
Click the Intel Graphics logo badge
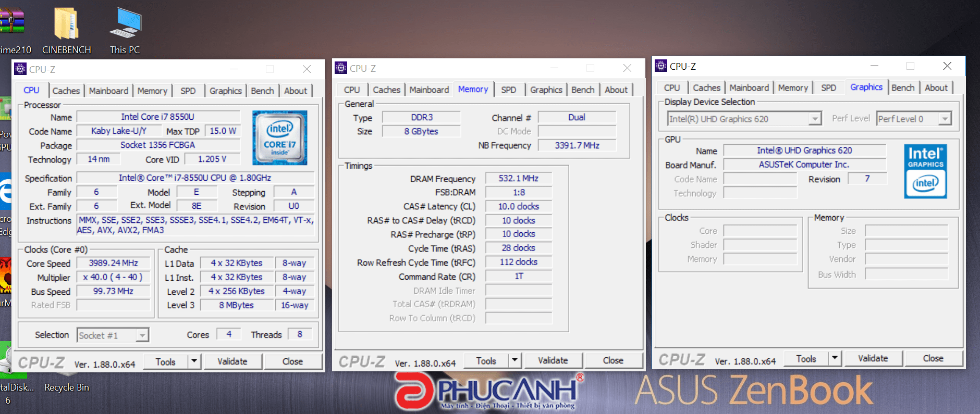[925, 171]
